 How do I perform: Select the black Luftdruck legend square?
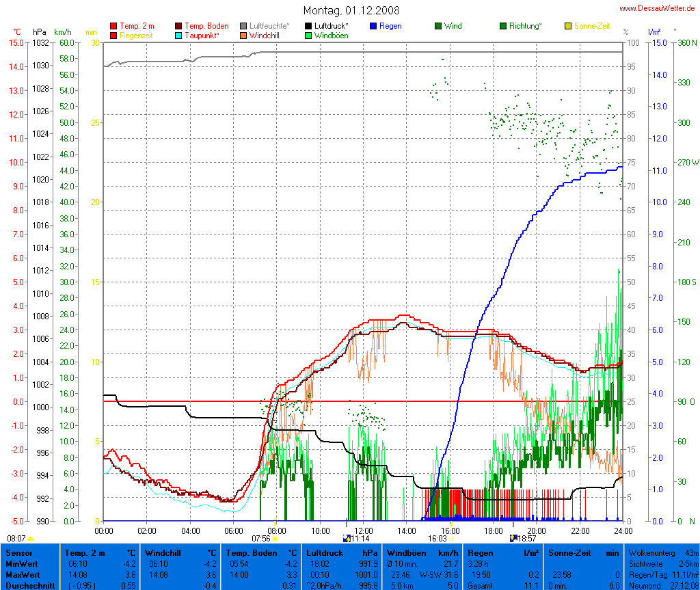pos(308,26)
